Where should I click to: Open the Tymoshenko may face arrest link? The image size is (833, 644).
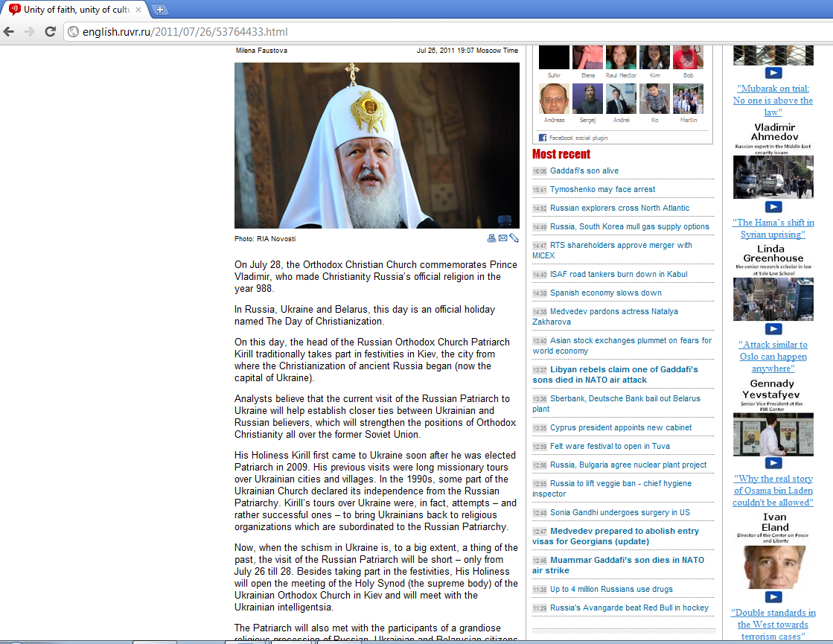[602, 189]
